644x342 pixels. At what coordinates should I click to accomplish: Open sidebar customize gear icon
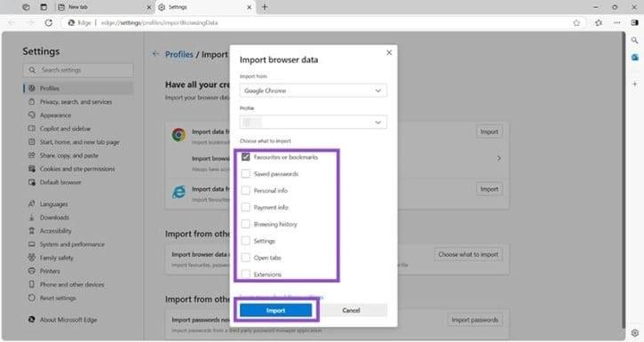tap(635, 332)
